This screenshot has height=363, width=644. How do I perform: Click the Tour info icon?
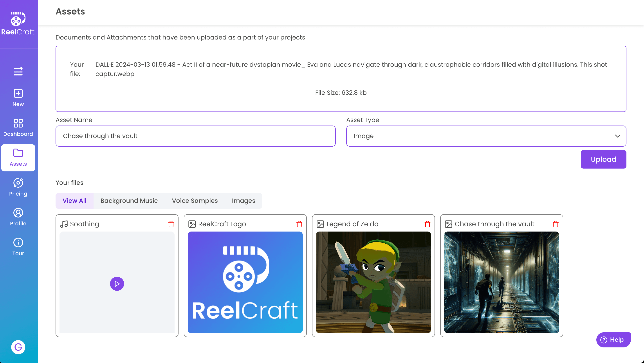tap(18, 242)
